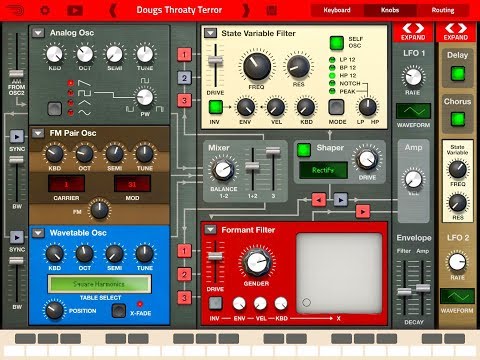Expand the Delay effects column
This screenshot has width=480, height=360.
(456, 32)
